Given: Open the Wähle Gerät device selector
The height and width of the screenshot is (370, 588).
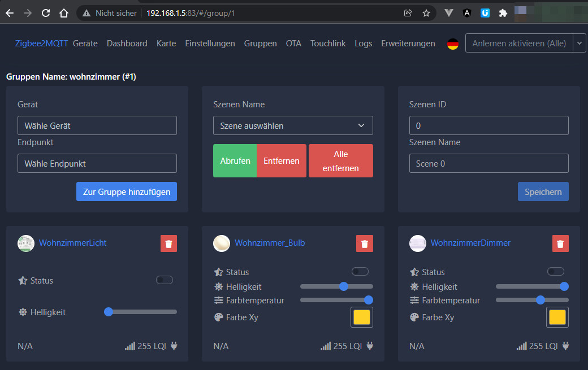Looking at the screenshot, I should (x=97, y=125).
